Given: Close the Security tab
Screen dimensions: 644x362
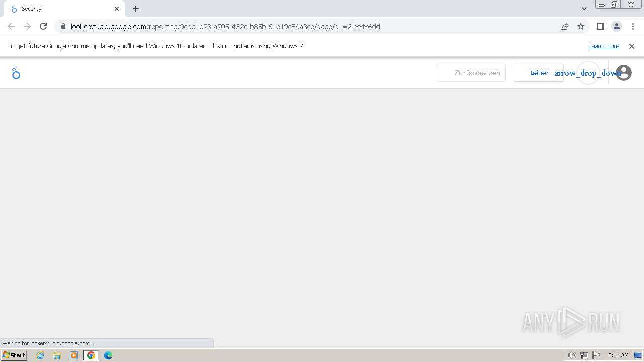Looking at the screenshot, I should (117, 9).
